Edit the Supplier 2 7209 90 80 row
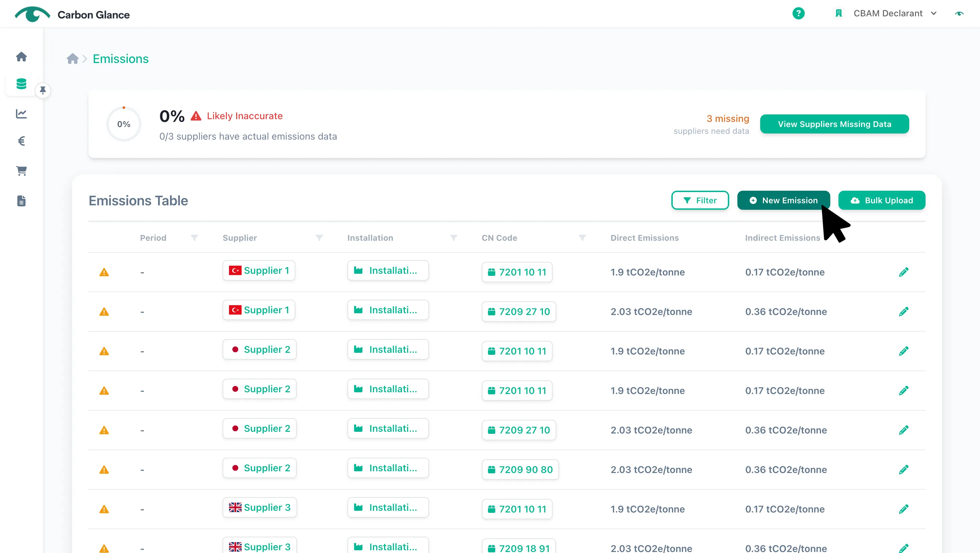 tap(903, 470)
